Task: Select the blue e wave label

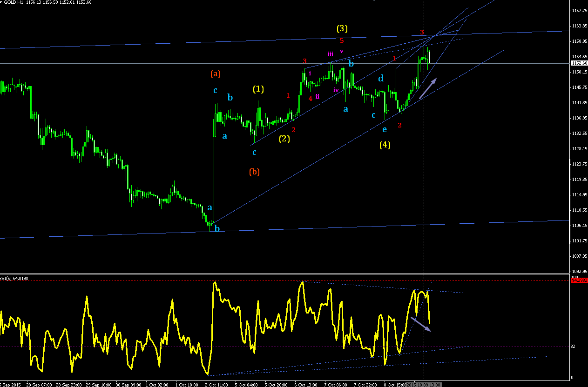Action: 385,130
